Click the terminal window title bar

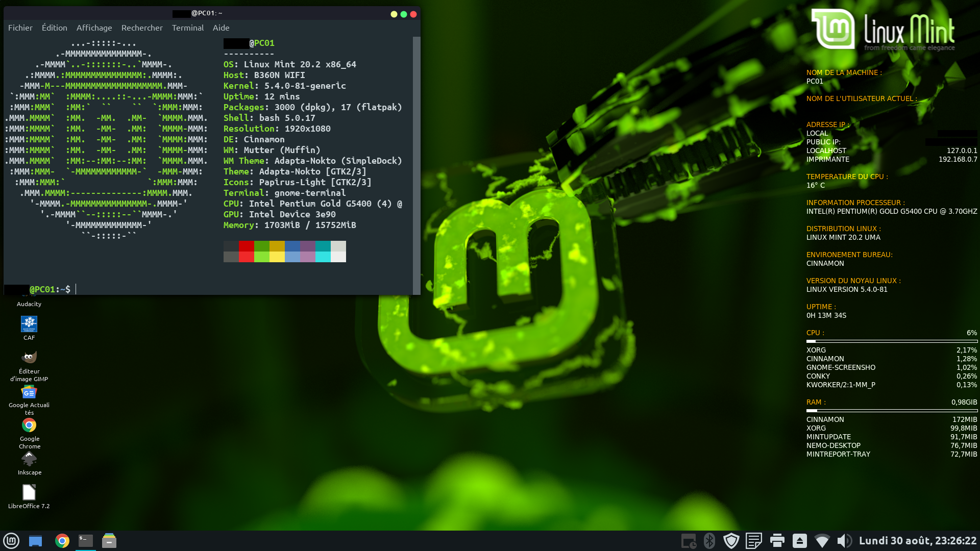212,13
